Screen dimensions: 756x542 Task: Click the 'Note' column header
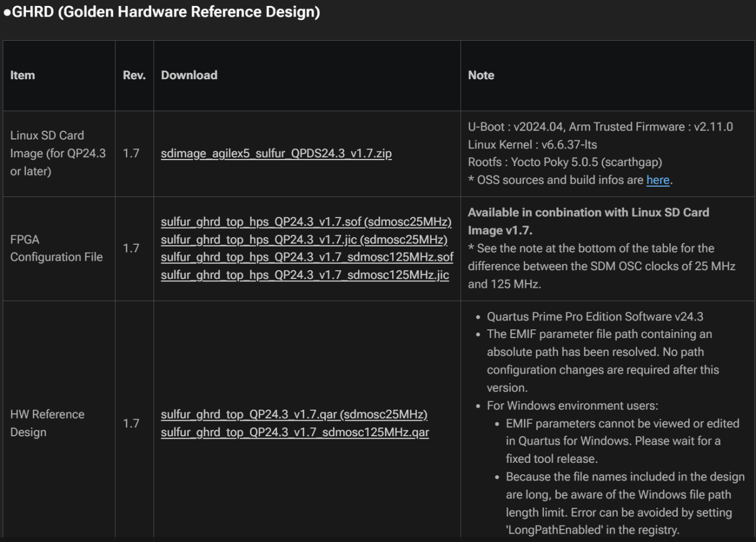coord(481,75)
